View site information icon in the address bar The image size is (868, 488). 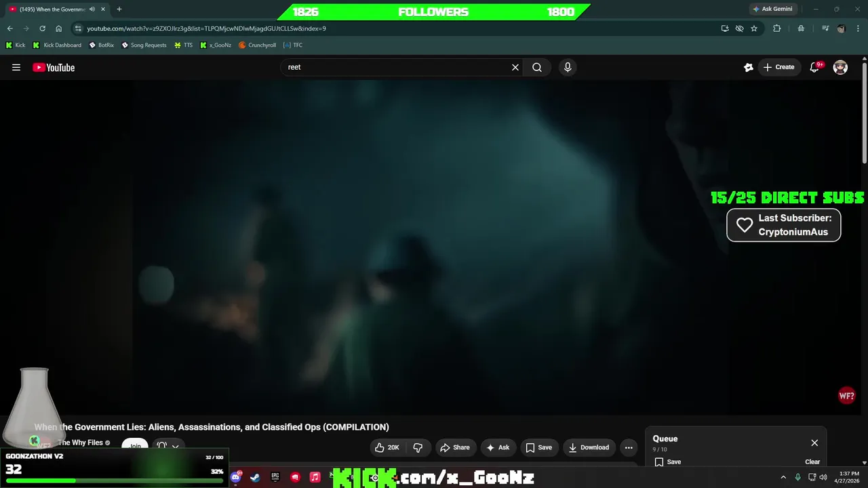(x=78, y=28)
